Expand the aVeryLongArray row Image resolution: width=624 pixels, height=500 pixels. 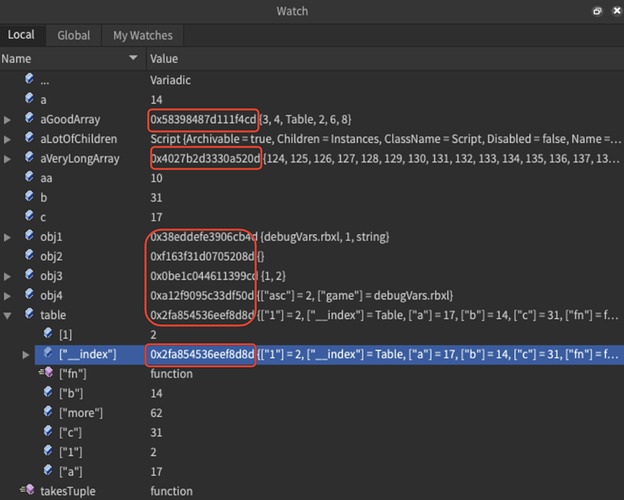pyautogui.click(x=7, y=159)
